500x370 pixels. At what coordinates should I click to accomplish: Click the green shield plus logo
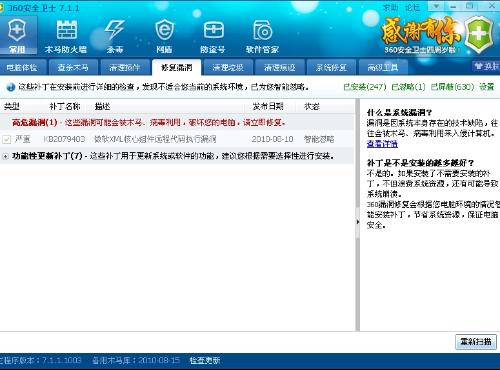pyautogui.click(x=479, y=34)
